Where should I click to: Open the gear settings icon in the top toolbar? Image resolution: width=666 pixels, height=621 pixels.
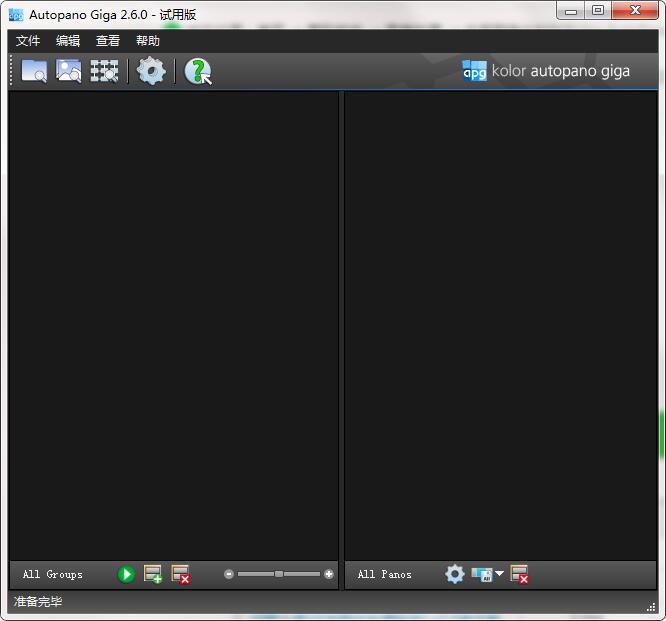pos(151,71)
